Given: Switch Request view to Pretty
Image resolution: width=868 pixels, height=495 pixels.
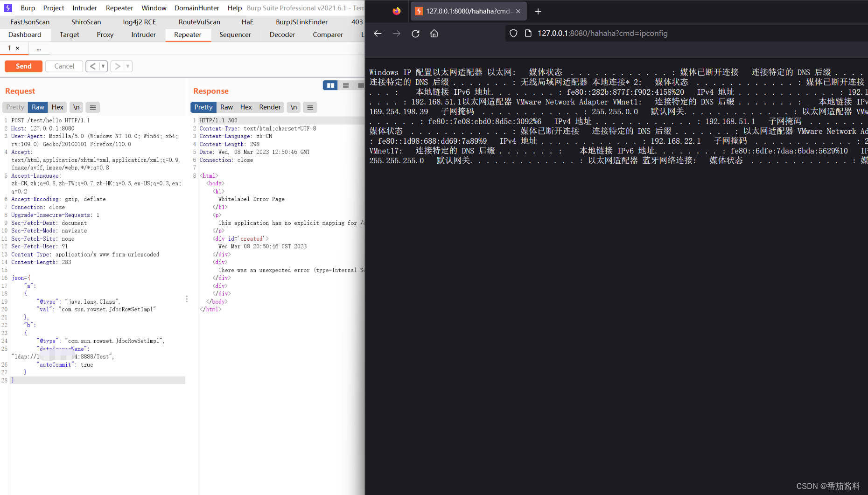Looking at the screenshot, I should tap(15, 107).
